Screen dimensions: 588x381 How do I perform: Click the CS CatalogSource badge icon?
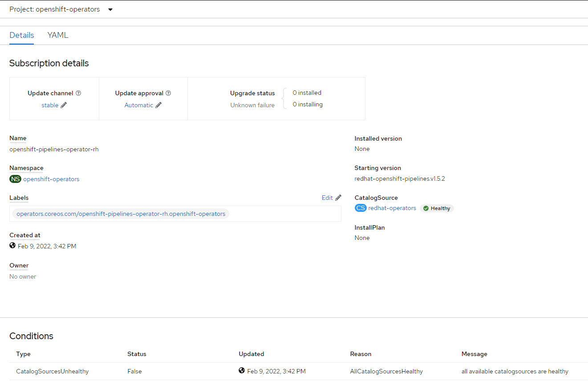[x=361, y=208]
